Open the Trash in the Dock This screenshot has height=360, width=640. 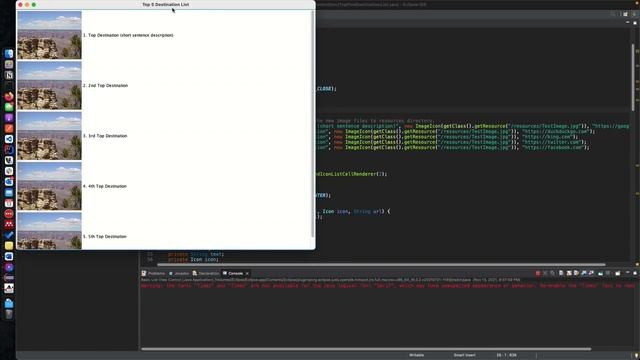pyautogui.click(x=9, y=314)
